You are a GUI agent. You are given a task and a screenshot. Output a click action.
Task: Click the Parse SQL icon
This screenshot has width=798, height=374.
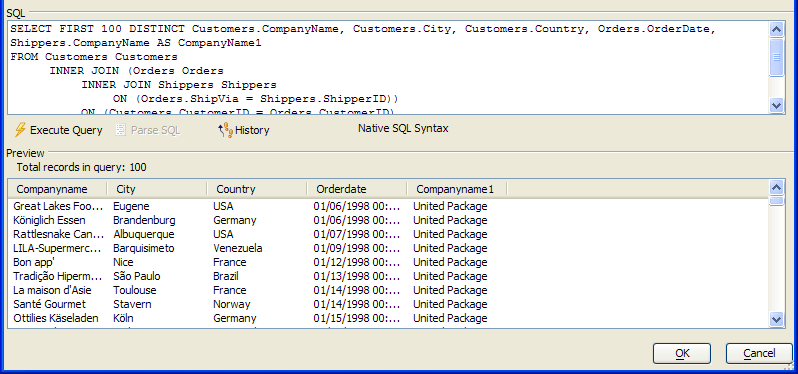121,130
